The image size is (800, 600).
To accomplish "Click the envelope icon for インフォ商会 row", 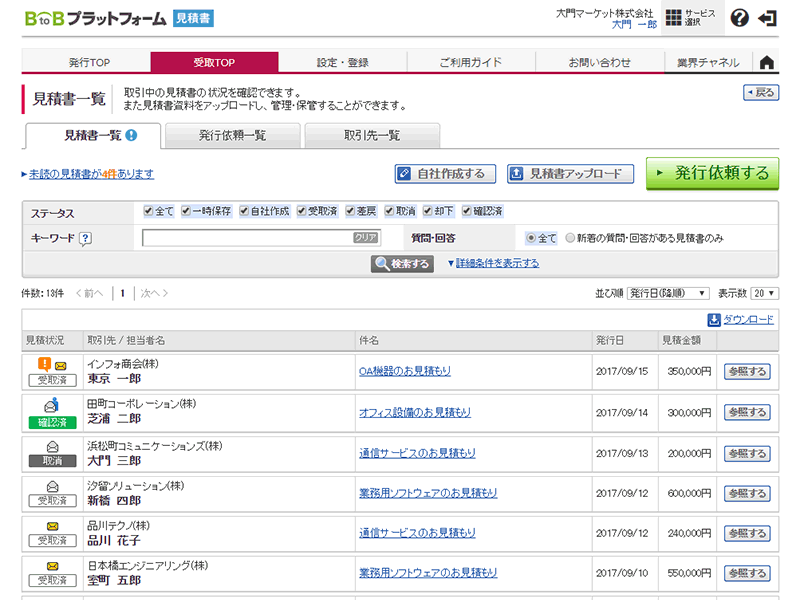I will 60,365.
